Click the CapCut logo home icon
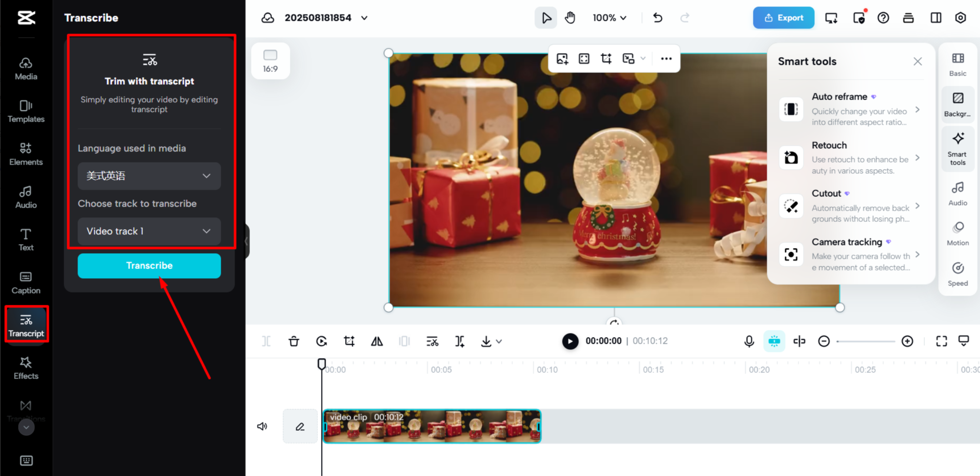Image resolution: width=980 pixels, height=476 pixels. 26,17
